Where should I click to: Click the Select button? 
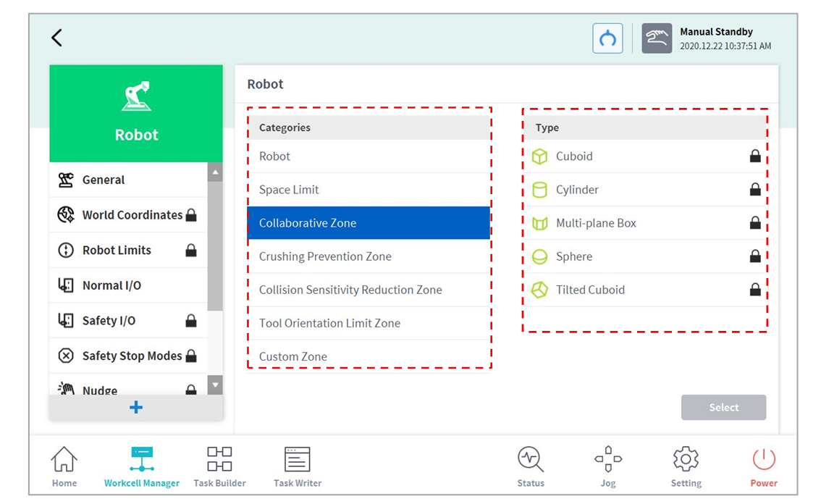(x=723, y=408)
